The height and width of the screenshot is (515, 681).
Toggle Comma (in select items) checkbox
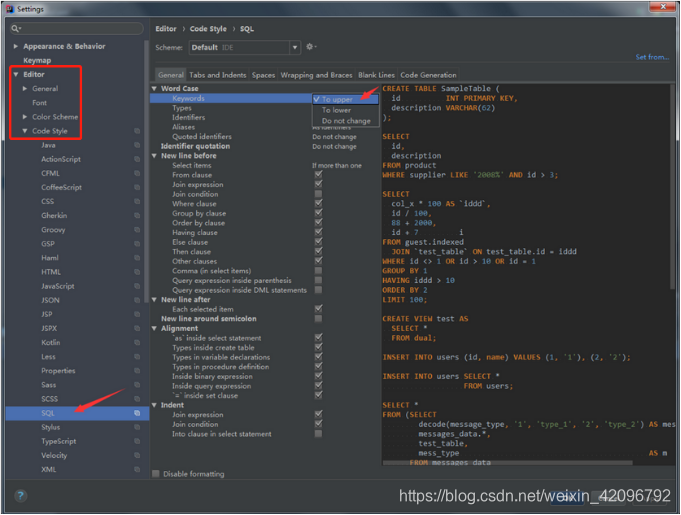318,271
